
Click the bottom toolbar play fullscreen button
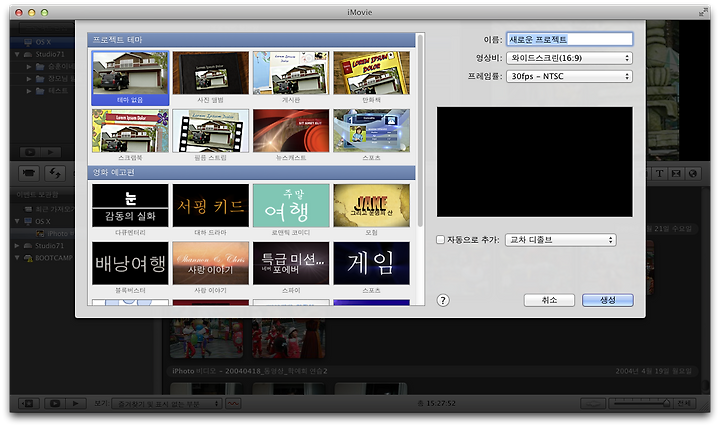click(55, 404)
